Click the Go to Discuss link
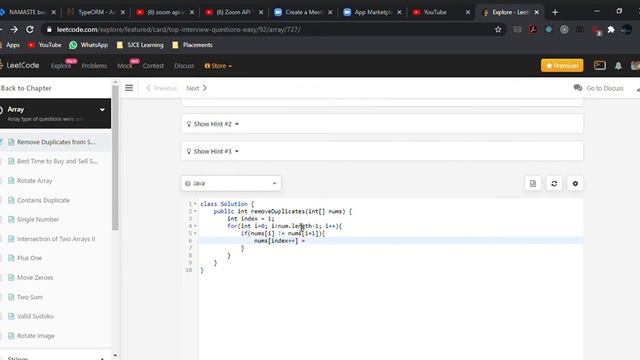 coord(604,88)
